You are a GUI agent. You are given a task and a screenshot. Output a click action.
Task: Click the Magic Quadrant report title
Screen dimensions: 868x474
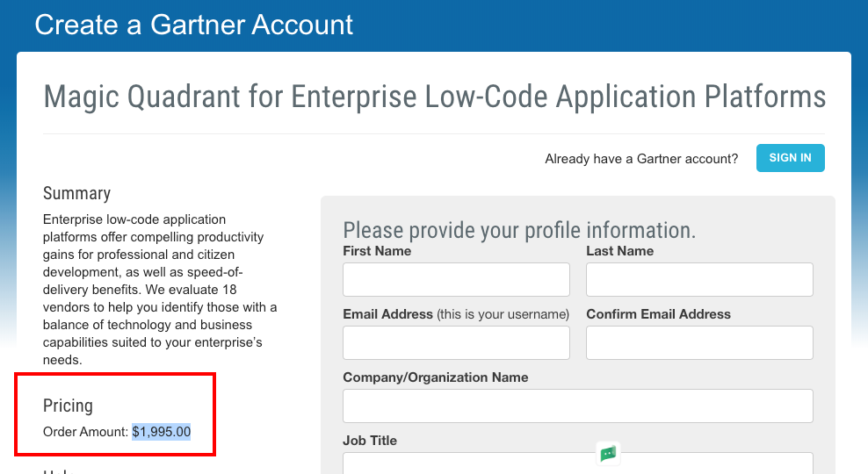click(x=435, y=97)
